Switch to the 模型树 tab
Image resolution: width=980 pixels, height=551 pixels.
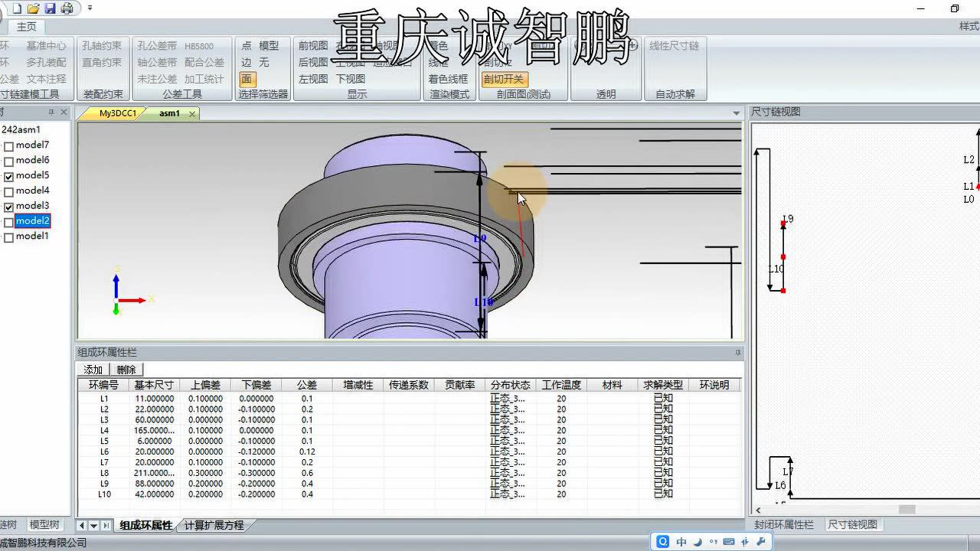point(44,525)
